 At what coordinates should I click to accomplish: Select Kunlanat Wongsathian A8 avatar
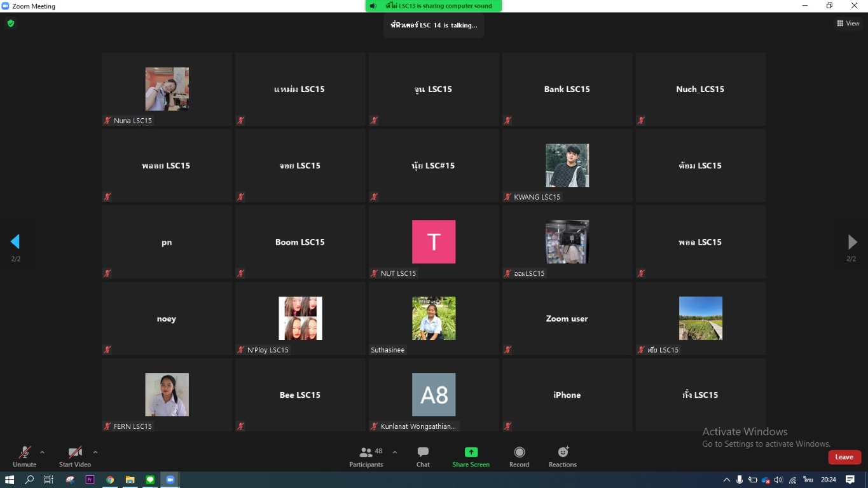tap(434, 395)
